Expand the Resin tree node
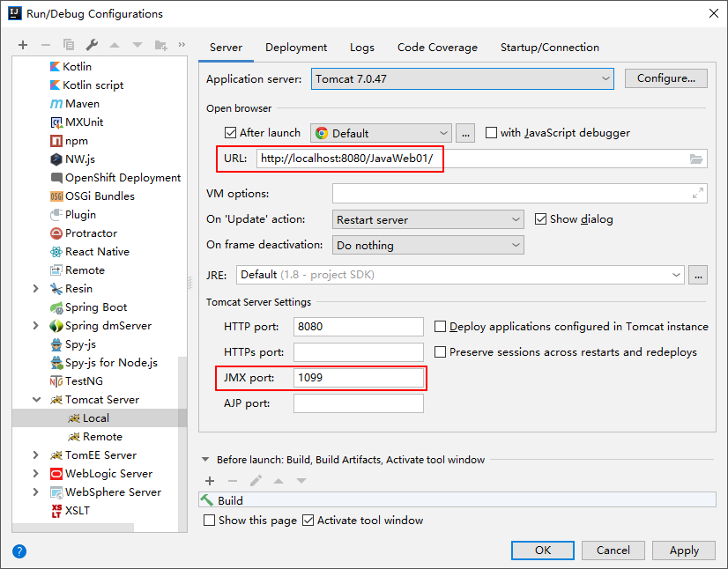728x569 pixels. (35, 289)
